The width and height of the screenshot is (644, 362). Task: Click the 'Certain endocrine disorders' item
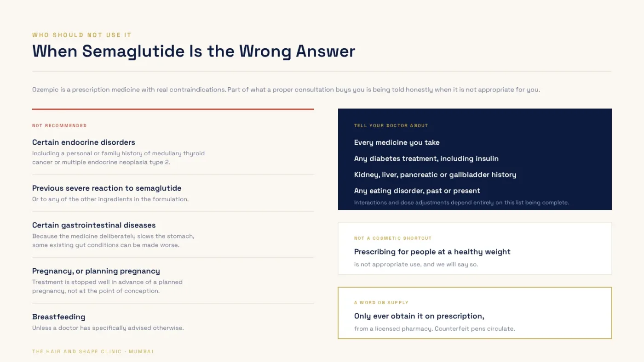click(84, 142)
